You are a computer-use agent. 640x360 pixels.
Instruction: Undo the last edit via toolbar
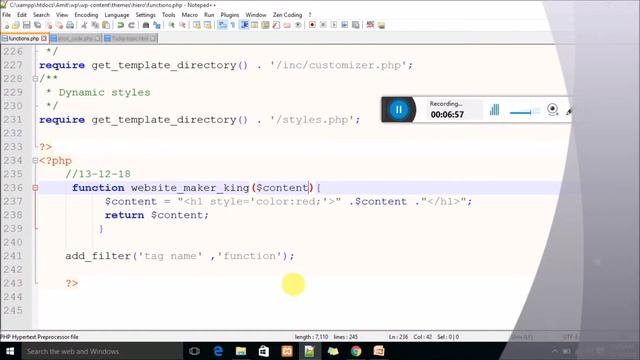pos(121,25)
